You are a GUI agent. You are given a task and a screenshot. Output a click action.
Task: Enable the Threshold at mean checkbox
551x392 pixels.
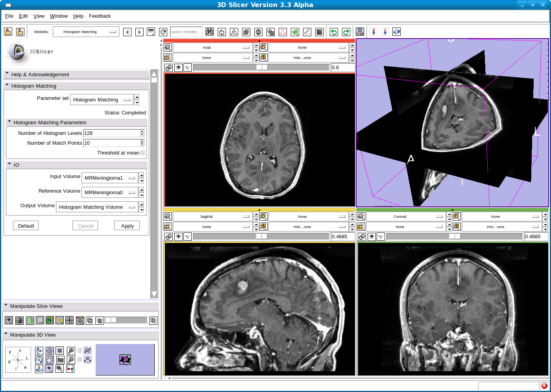point(142,153)
